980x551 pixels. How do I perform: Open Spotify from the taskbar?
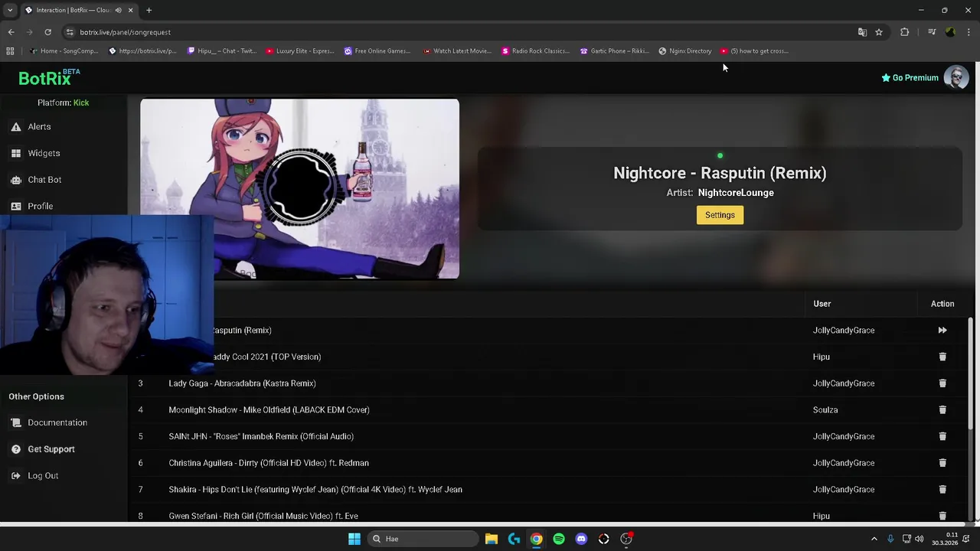559,539
